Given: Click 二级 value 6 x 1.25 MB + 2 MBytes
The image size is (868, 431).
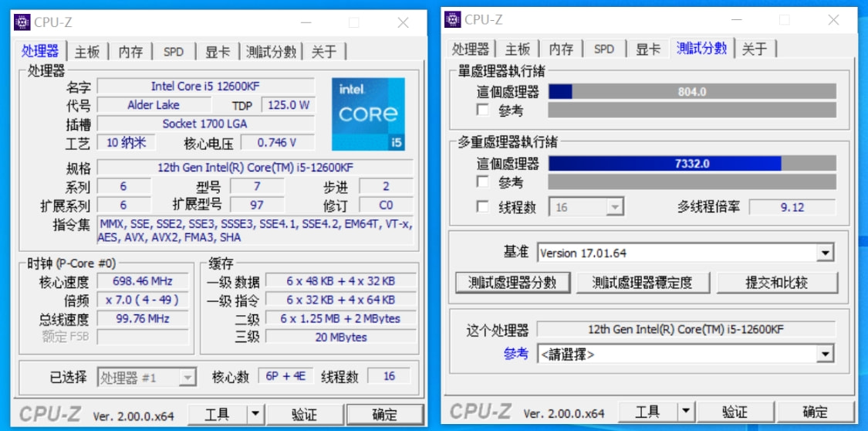Looking at the screenshot, I should click(x=341, y=318).
